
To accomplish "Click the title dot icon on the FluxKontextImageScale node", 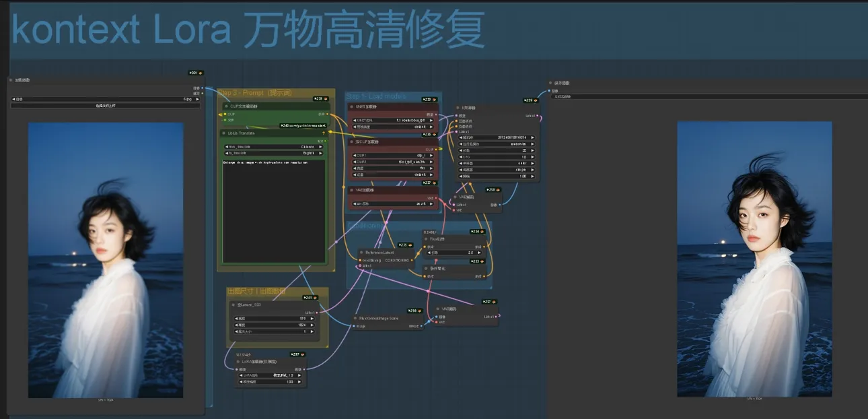I will click(355, 319).
